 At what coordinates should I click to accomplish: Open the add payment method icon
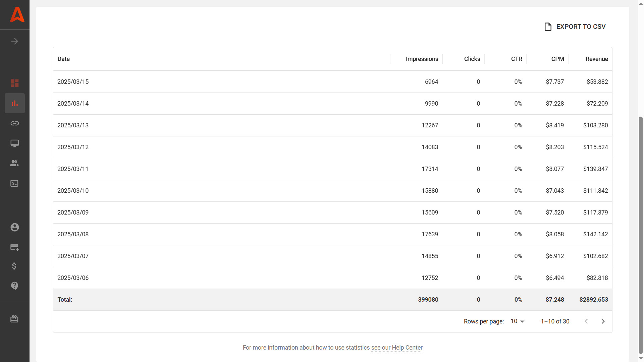click(15, 247)
